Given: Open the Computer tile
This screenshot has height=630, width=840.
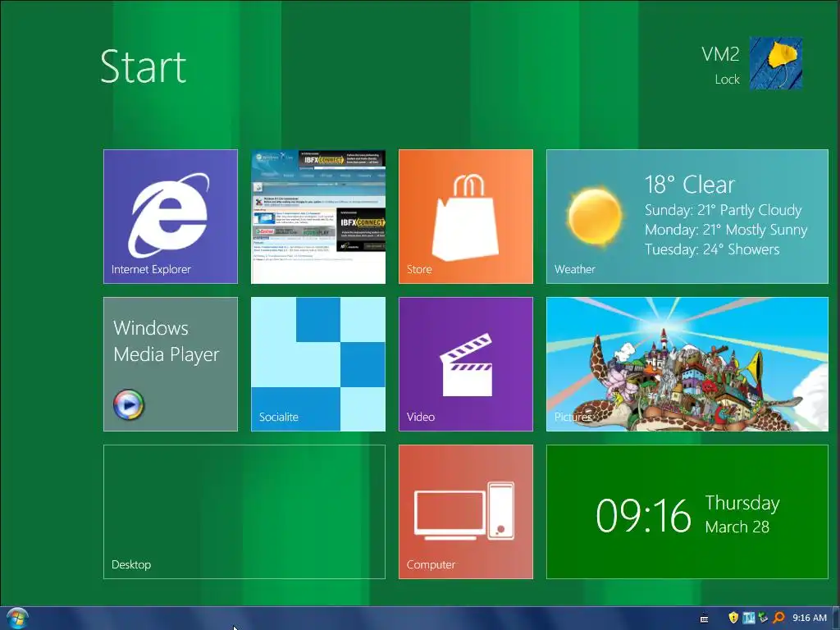Looking at the screenshot, I should pos(466,512).
